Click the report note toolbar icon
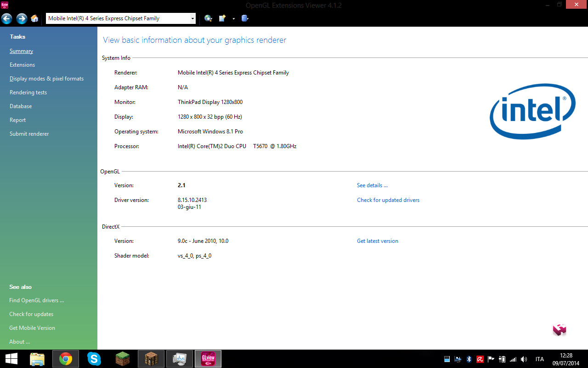 (223, 18)
